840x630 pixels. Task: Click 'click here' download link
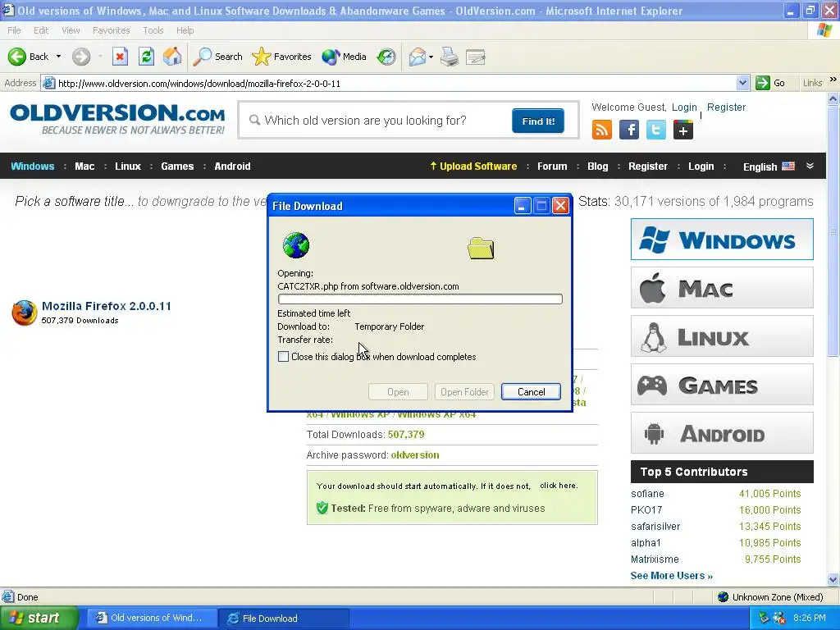pos(559,486)
